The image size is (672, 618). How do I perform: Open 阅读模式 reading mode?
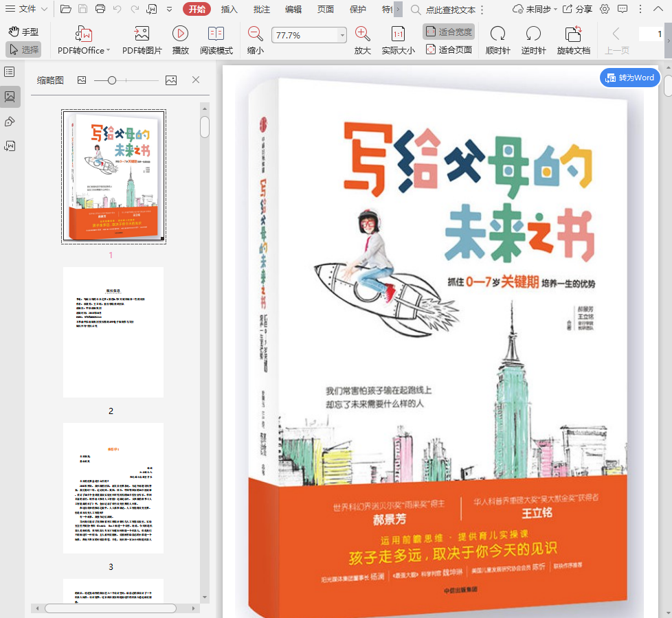coord(216,41)
